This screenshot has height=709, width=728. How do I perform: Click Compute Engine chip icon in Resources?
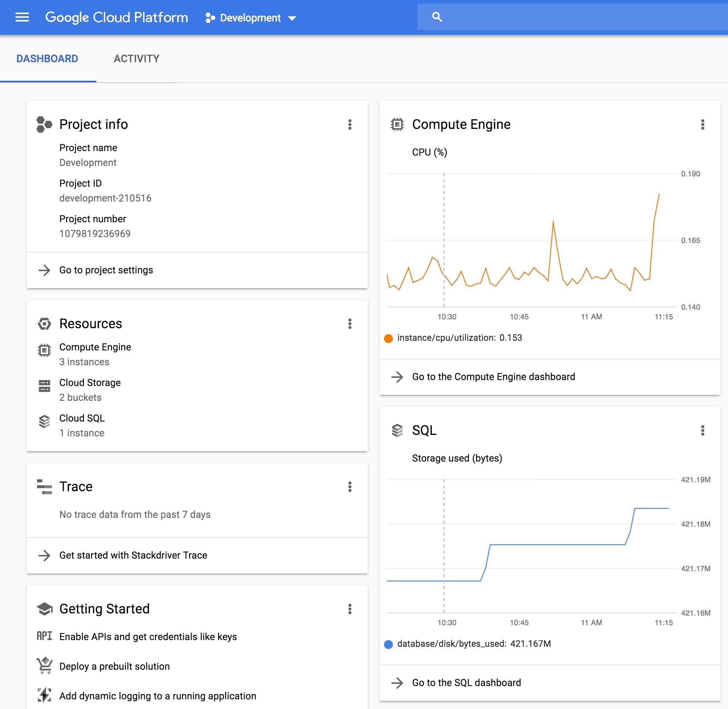pyautogui.click(x=44, y=350)
